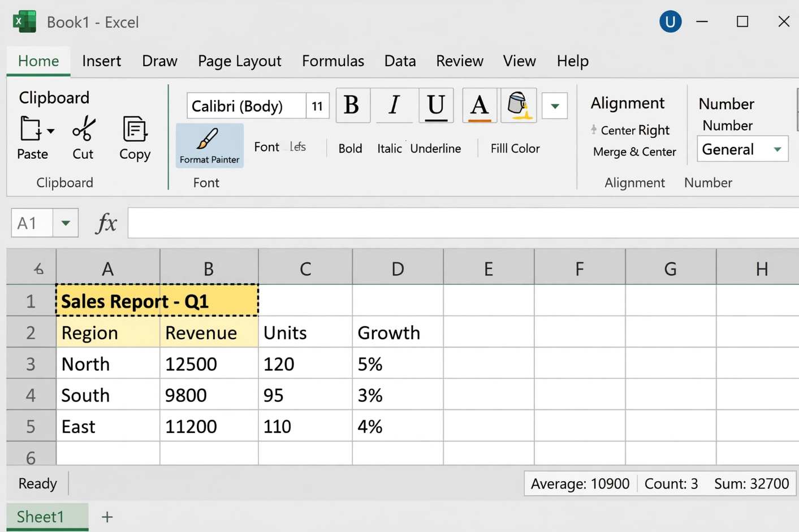Open the Formulas tab
The width and height of the screenshot is (799, 532).
click(x=333, y=60)
